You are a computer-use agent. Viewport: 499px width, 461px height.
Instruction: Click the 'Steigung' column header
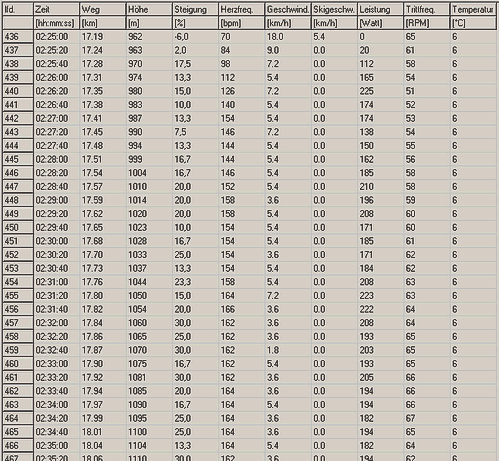(196, 9)
